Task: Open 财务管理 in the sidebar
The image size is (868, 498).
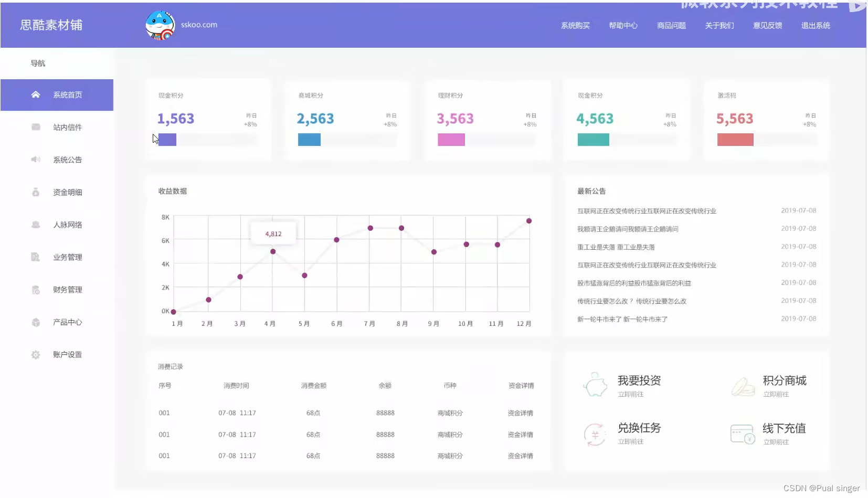Action: point(57,290)
